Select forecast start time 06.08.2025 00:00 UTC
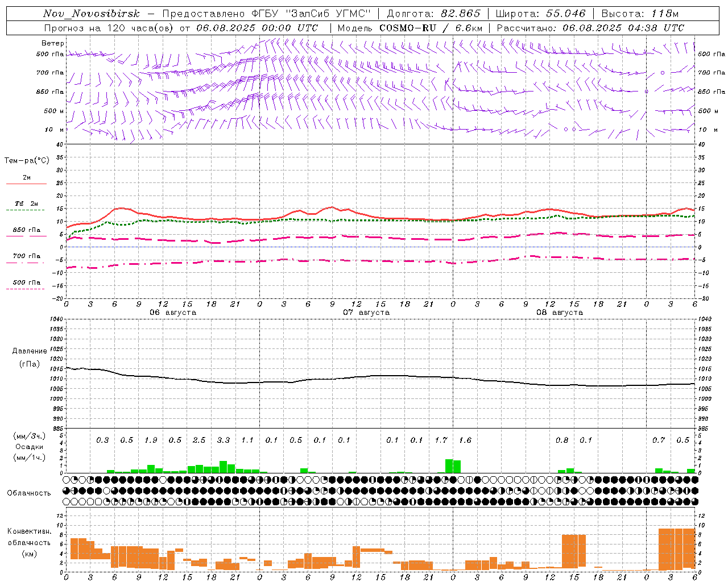 257,28
